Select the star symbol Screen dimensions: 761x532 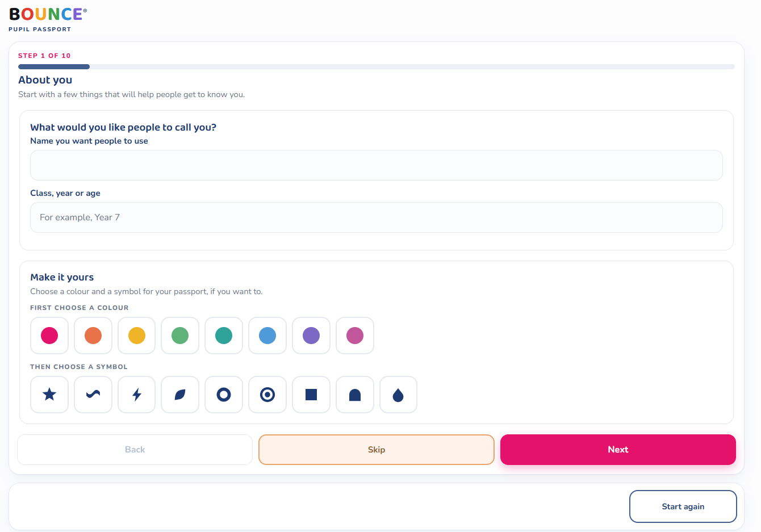pyautogui.click(x=49, y=395)
